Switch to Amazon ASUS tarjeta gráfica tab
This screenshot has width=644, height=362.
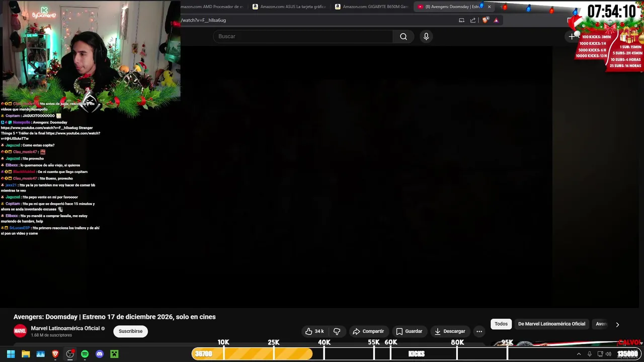[289, 7]
